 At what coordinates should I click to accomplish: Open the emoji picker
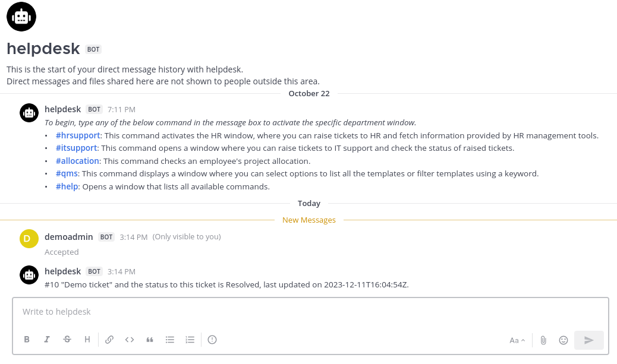click(564, 340)
